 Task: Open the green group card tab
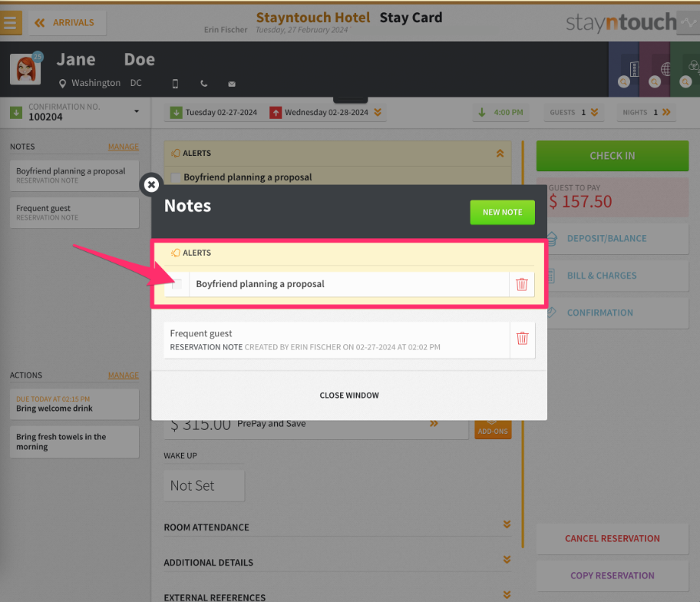point(686,70)
